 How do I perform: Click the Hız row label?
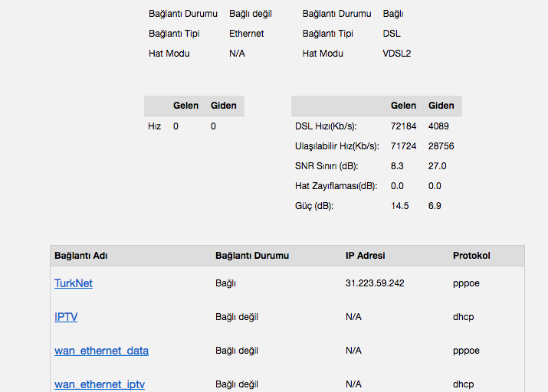pyautogui.click(x=155, y=126)
